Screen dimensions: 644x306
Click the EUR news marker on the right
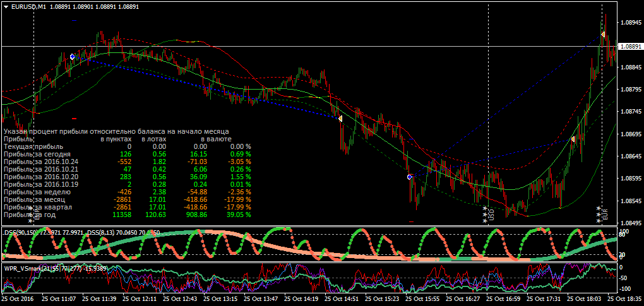pyautogui.click(x=602, y=214)
